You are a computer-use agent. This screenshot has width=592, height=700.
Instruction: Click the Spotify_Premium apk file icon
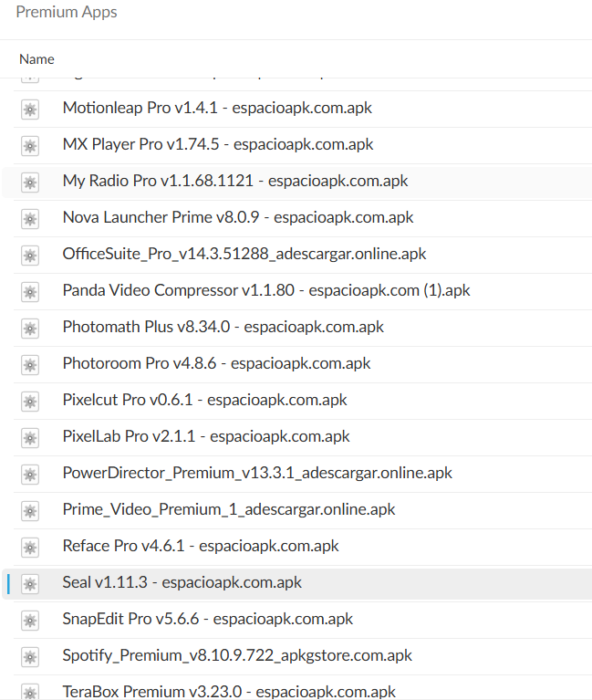point(30,658)
